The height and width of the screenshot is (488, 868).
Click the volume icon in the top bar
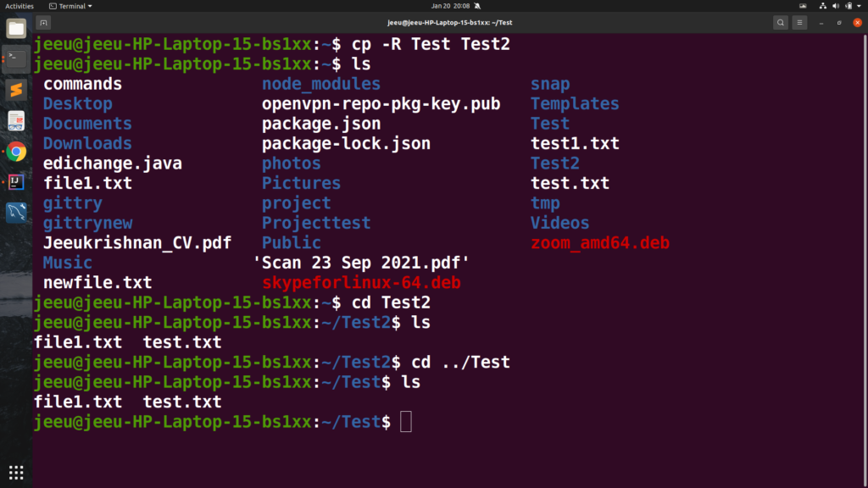(x=835, y=6)
